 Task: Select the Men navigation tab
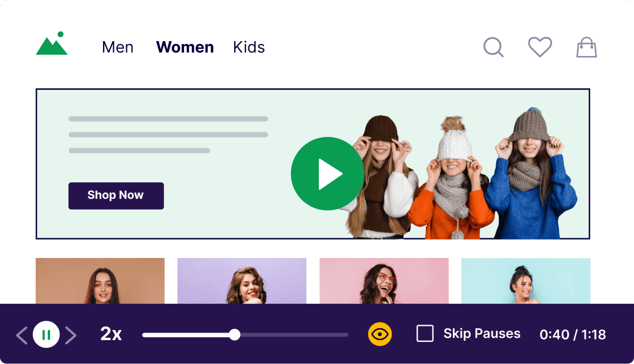[x=118, y=47]
